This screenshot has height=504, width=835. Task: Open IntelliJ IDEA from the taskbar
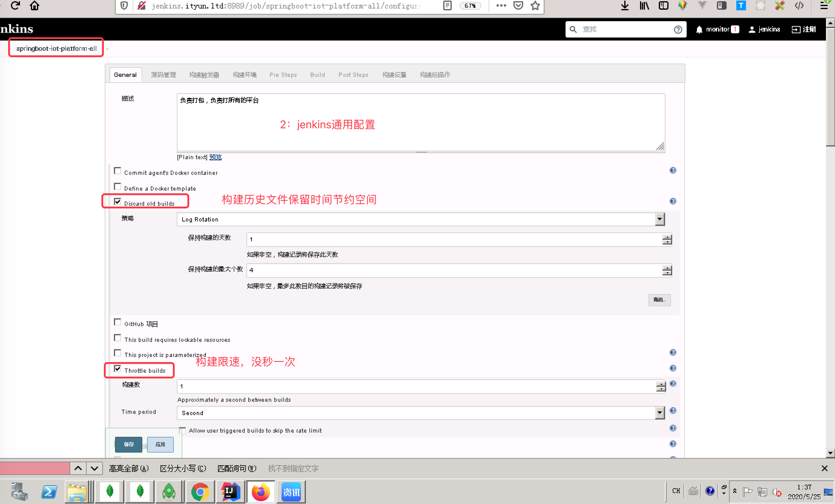pyautogui.click(x=230, y=492)
